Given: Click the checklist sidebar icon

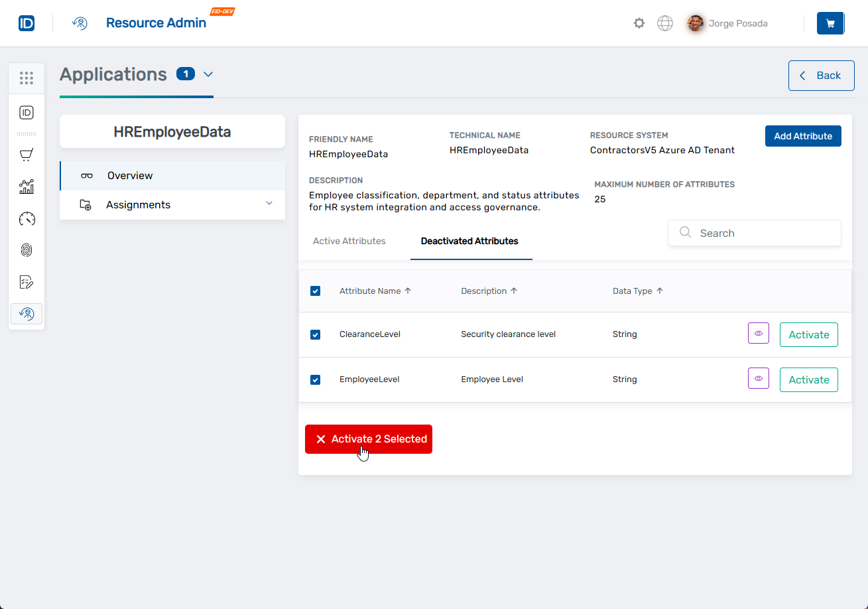Looking at the screenshot, I should [x=27, y=282].
